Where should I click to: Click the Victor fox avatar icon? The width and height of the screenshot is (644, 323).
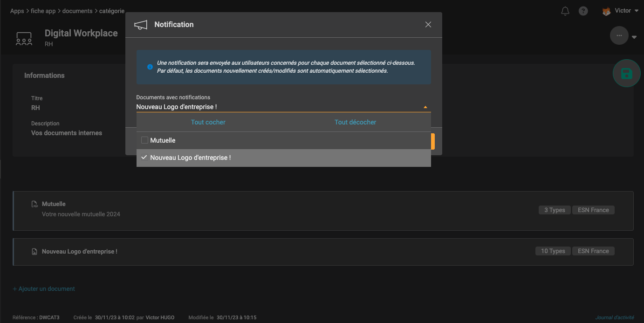pyautogui.click(x=606, y=11)
